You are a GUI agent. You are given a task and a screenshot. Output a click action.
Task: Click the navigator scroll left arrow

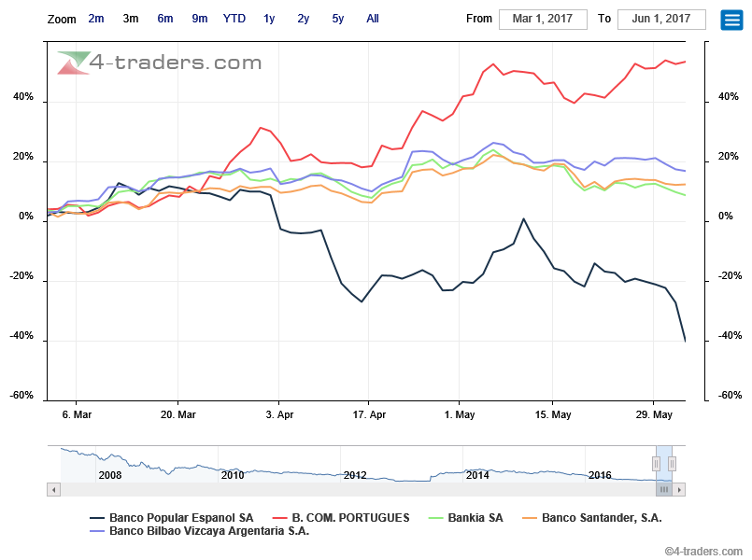pyautogui.click(x=54, y=490)
